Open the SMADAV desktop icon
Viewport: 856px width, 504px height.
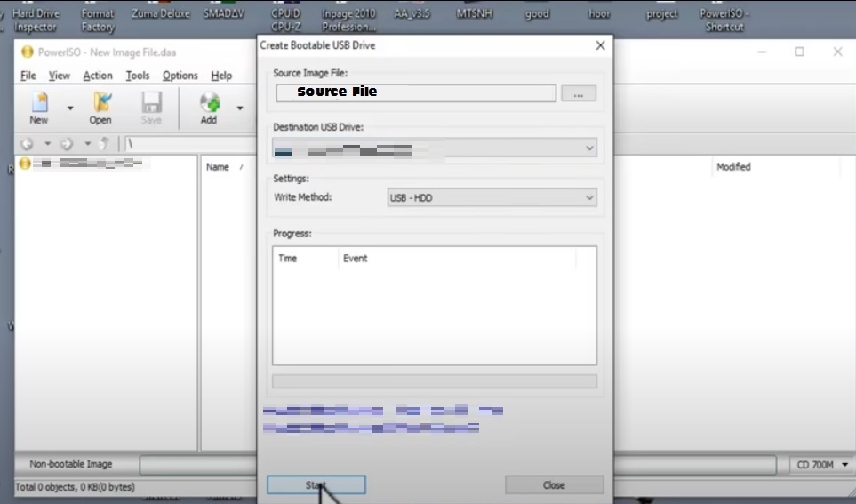tap(224, 12)
